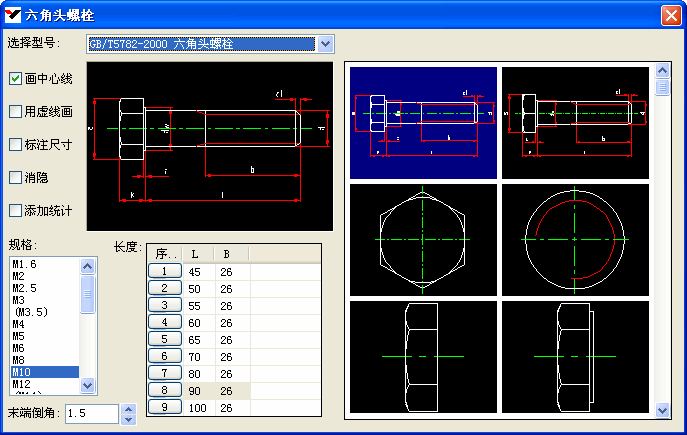Select the blue-background bolt side view thumbnail

click(423, 123)
